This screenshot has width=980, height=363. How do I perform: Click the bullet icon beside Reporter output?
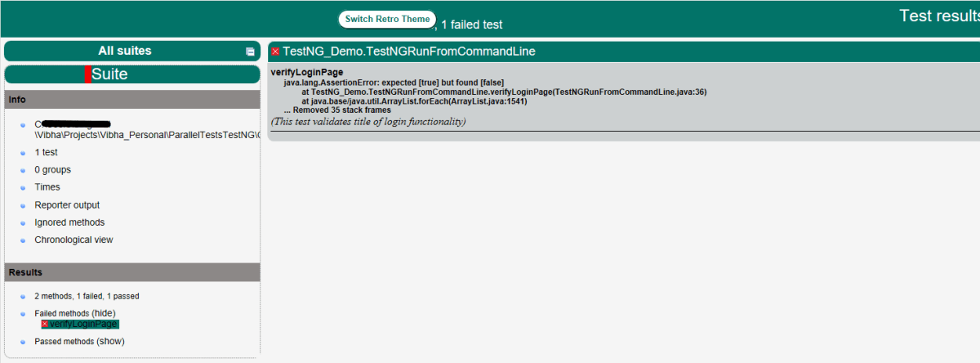[24, 206]
